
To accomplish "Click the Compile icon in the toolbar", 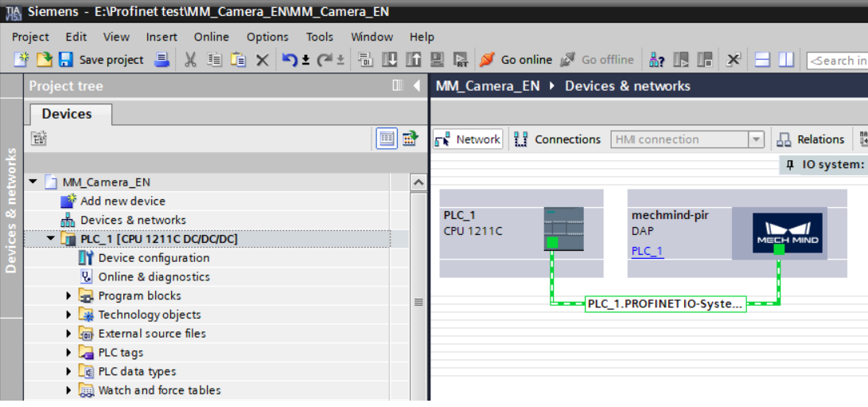I will 365,59.
